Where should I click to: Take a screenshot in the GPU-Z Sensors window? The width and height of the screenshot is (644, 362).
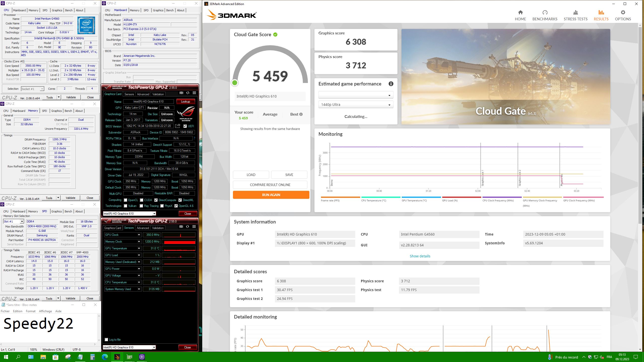click(x=181, y=227)
